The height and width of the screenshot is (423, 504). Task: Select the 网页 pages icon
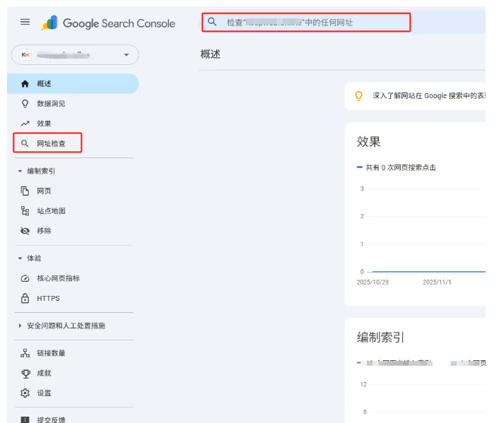tap(25, 191)
